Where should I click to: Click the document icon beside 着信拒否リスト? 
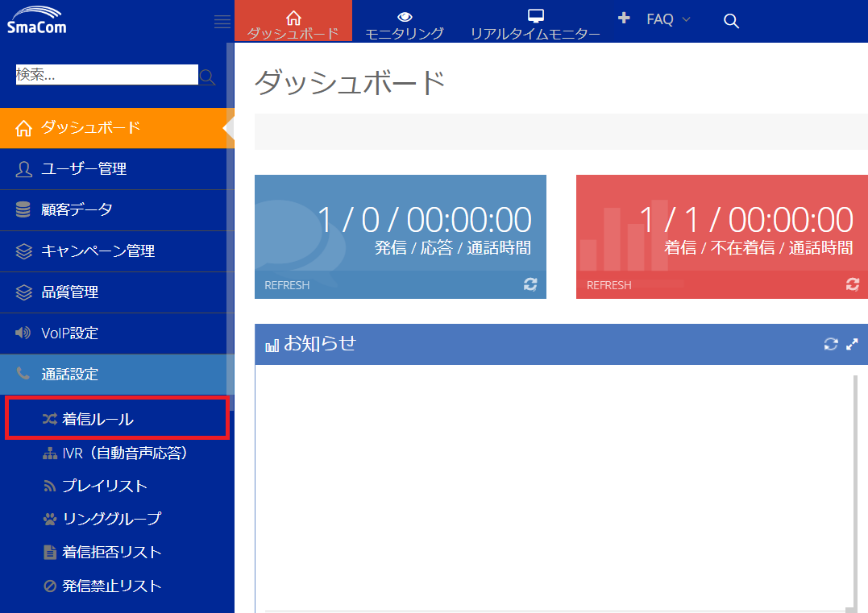50,552
